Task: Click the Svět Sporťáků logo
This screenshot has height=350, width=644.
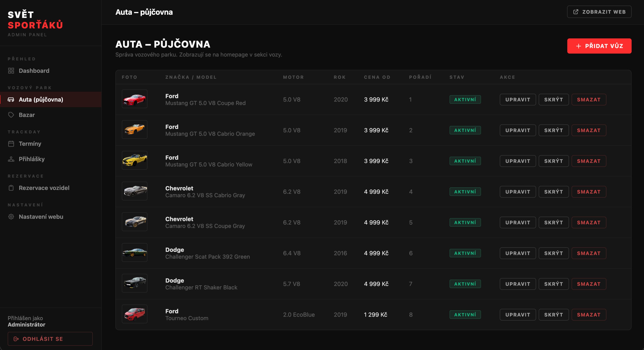Action: (35, 20)
